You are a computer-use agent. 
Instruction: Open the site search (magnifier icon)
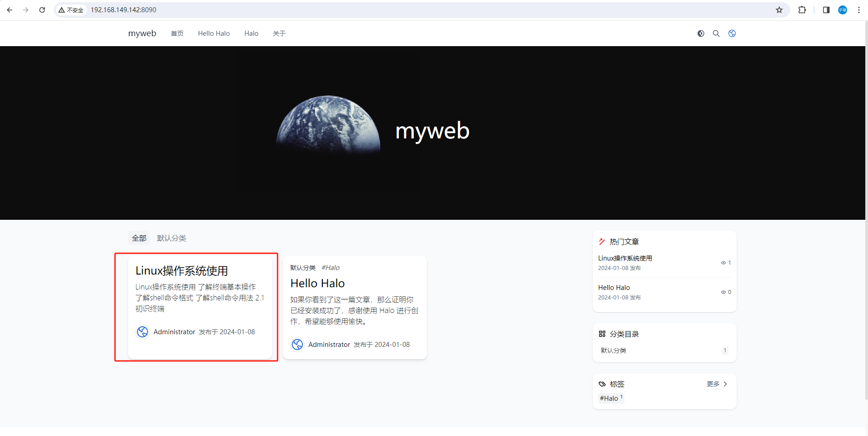click(x=716, y=33)
